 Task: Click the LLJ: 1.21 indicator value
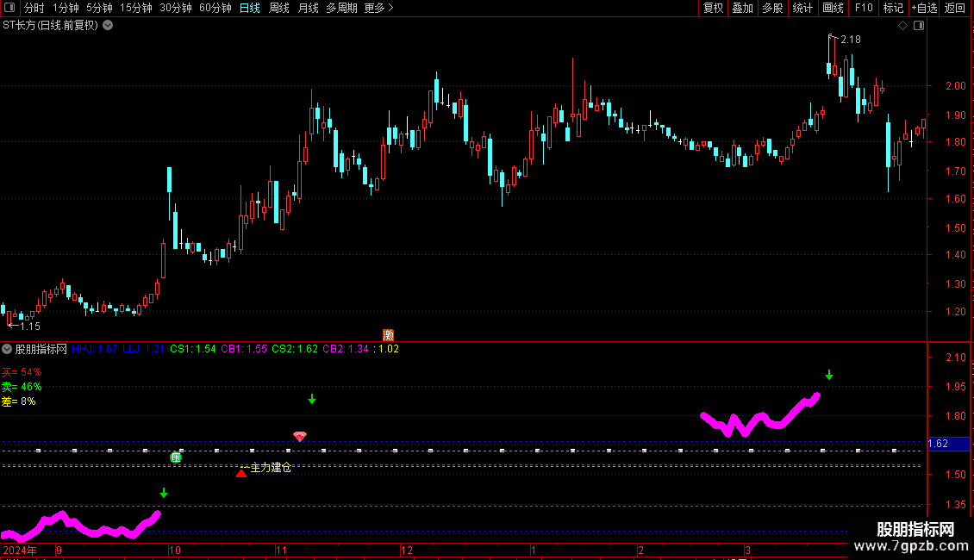point(143,349)
